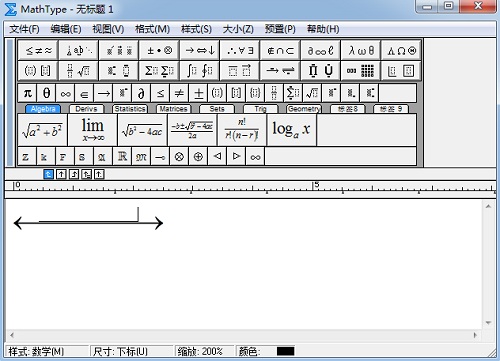Switch to the Trig tab
Image resolution: width=500 pixels, height=361 pixels.
260,109
